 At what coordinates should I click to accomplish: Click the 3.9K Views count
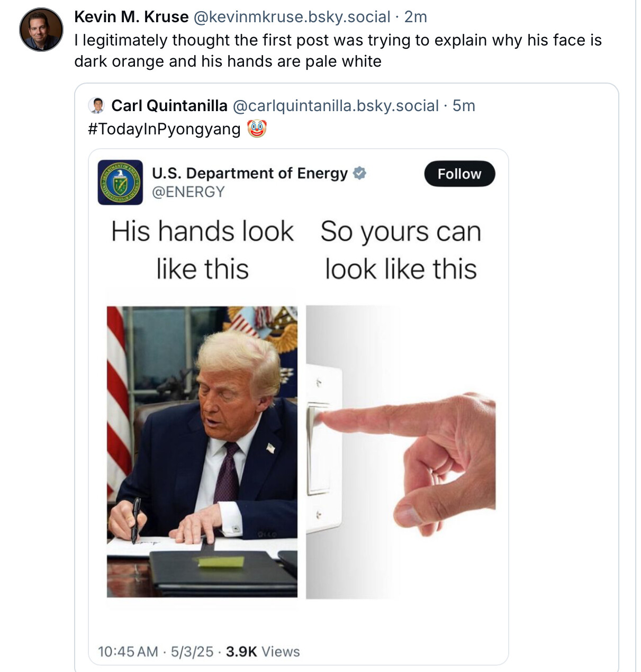coord(263,651)
